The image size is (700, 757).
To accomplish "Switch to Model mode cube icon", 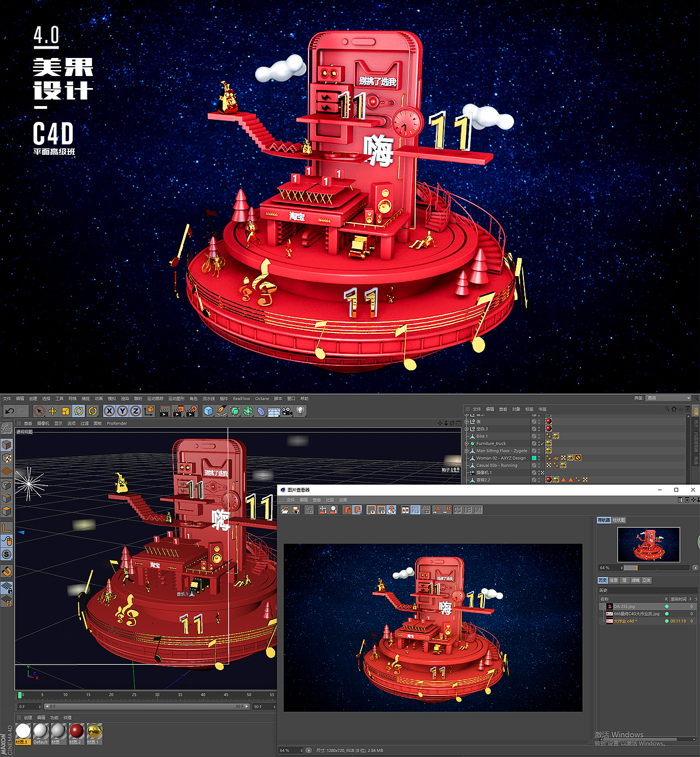I will (7, 445).
